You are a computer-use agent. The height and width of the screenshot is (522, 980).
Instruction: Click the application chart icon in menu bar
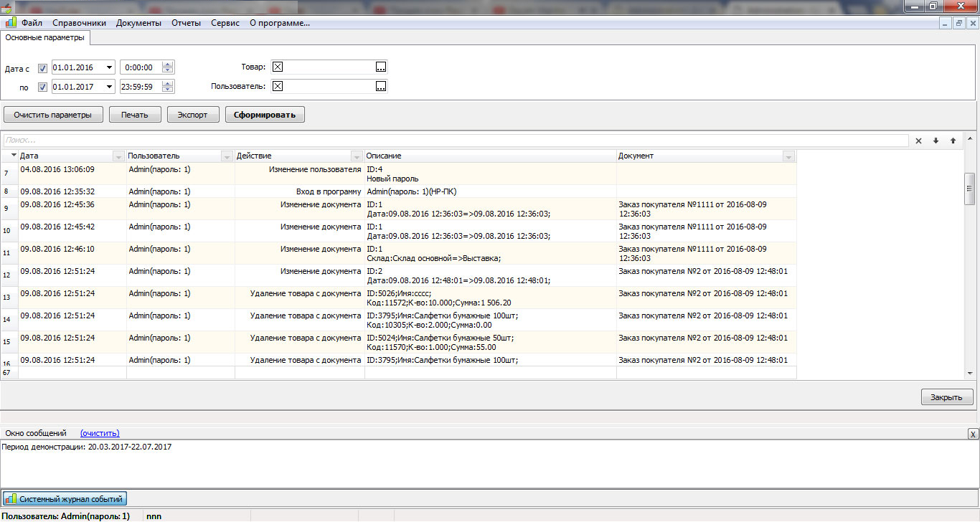click(x=11, y=22)
